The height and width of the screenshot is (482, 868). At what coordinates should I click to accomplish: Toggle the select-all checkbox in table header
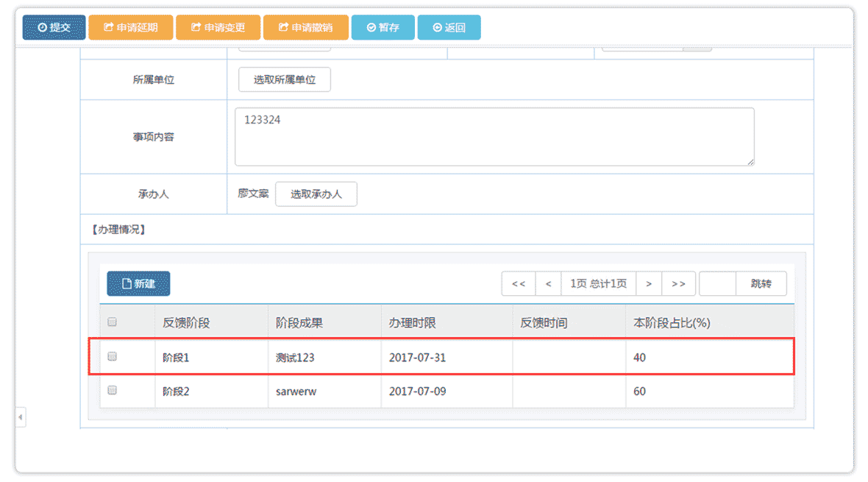click(x=112, y=322)
